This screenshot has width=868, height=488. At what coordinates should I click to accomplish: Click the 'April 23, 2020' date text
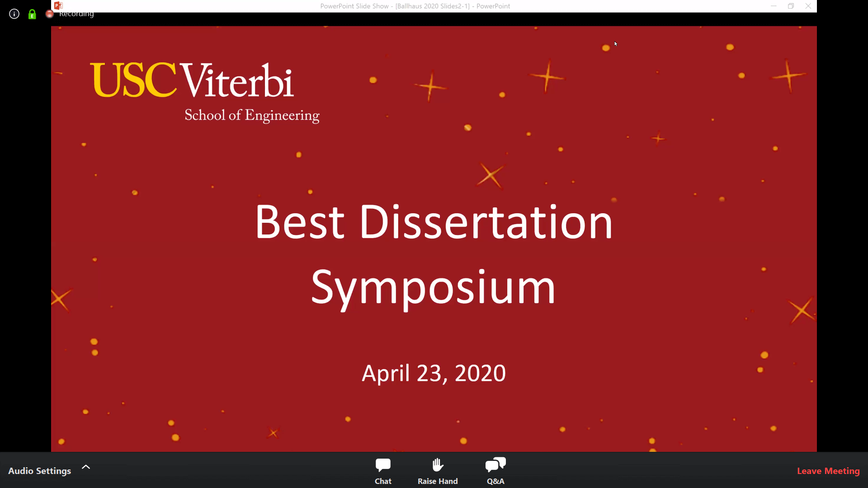(x=434, y=373)
